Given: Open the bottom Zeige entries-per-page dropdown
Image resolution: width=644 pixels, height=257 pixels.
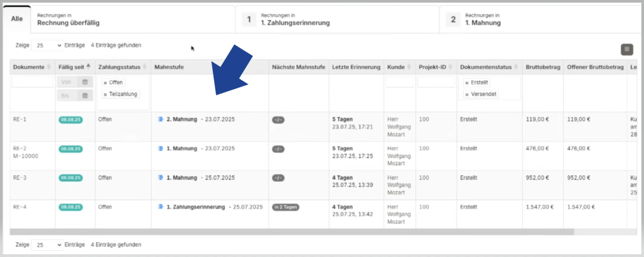Looking at the screenshot, I should (47, 245).
